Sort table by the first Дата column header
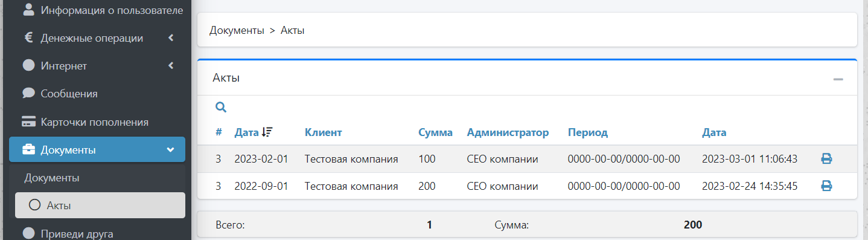The width and height of the screenshot is (868, 240). coord(246,132)
